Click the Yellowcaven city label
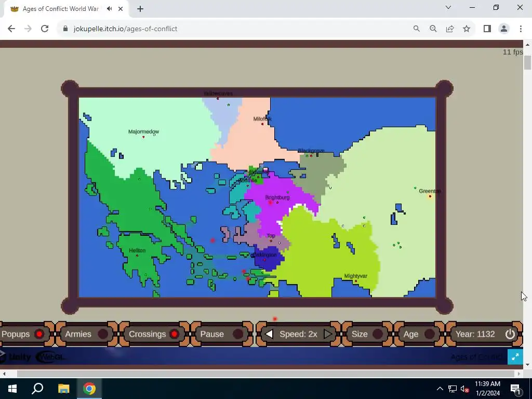This screenshot has height=399, width=532. coord(218,94)
